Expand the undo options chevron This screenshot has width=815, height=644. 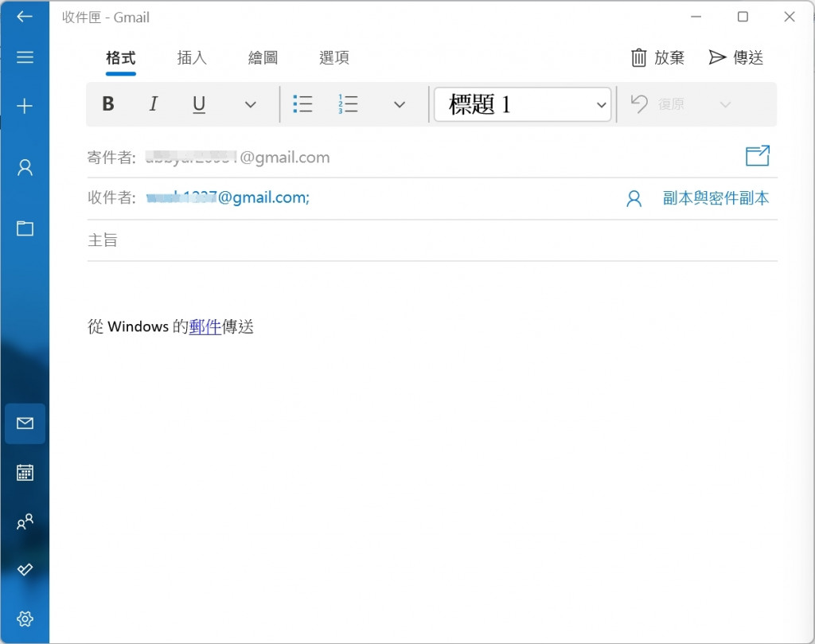point(725,104)
